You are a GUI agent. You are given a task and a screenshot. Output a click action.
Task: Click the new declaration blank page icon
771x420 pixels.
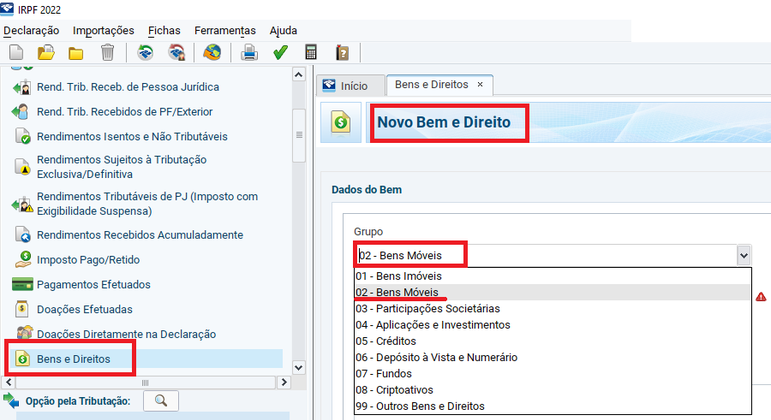pyautogui.click(x=16, y=53)
